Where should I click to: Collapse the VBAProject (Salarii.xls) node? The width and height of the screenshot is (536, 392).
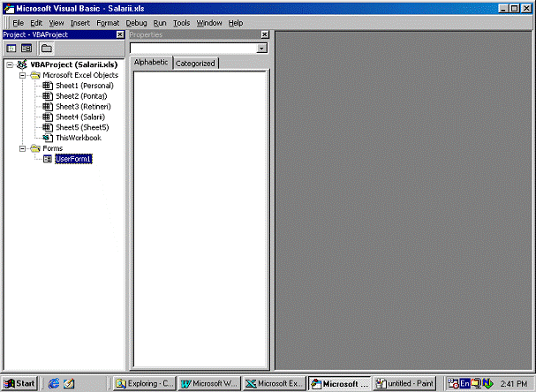(x=10, y=64)
